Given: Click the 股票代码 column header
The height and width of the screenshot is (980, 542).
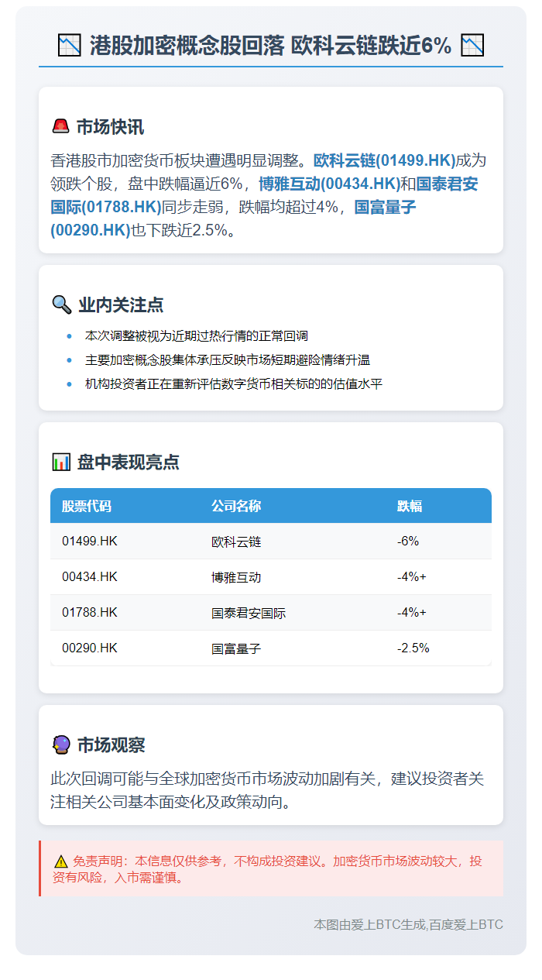Looking at the screenshot, I should pyautogui.click(x=87, y=506).
